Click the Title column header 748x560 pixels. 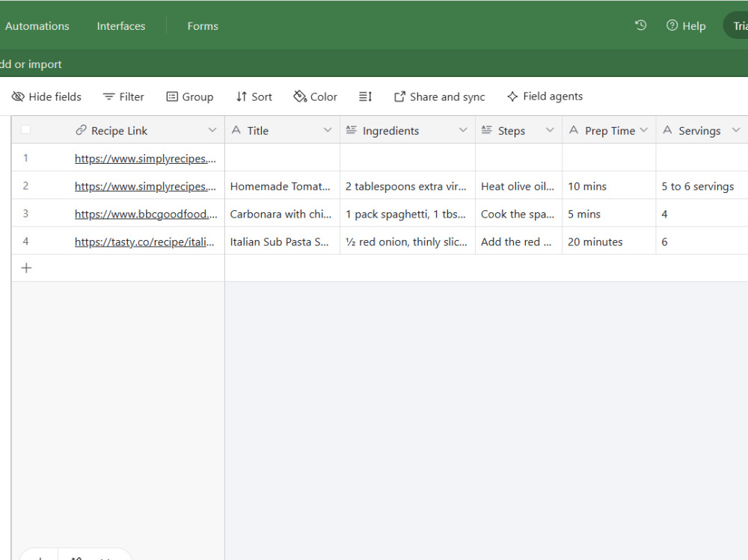[283, 130]
